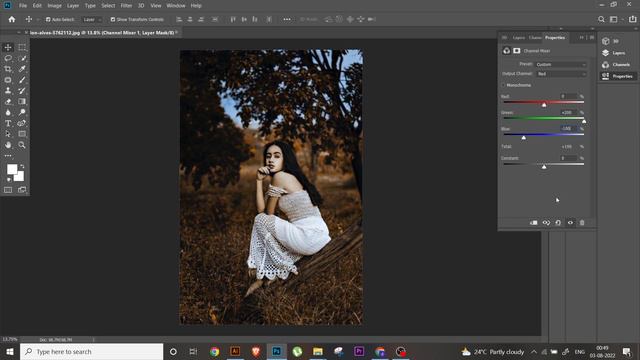Select the Eyedropper tool
640x360 pixels.
click(x=22, y=69)
